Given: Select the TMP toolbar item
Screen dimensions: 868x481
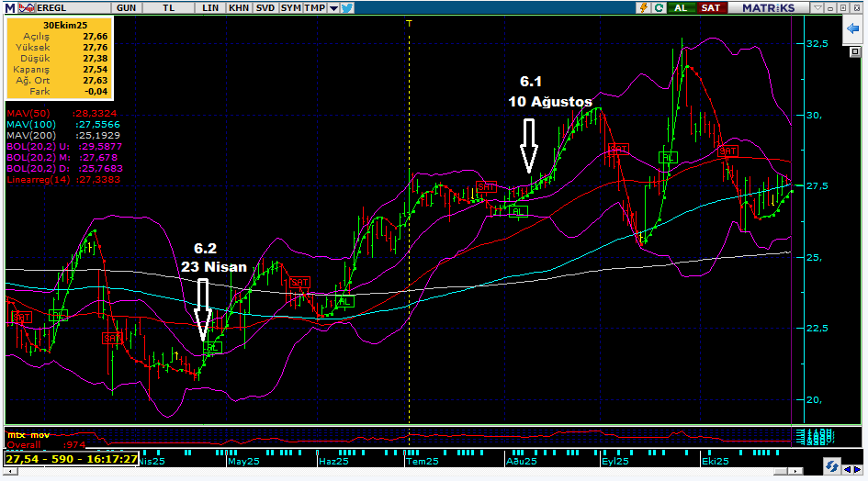Looking at the screenshot, I should pos(314,7).
